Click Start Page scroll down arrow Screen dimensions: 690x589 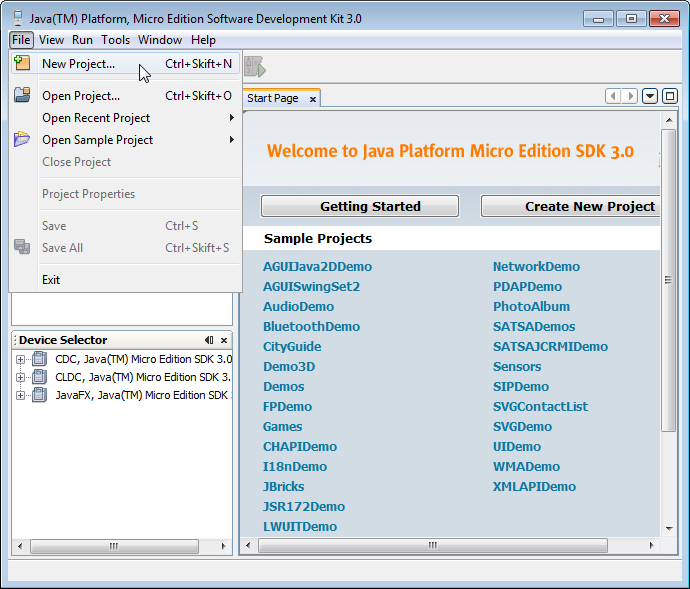(x=669, y=528)
